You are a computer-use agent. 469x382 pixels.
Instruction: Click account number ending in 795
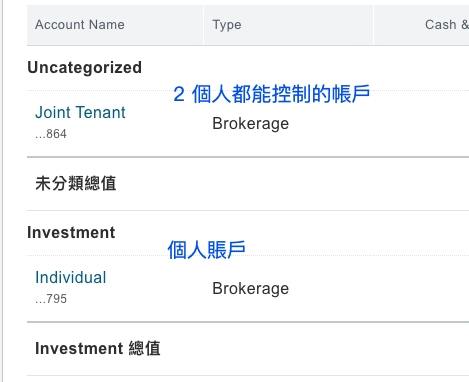point(51,299)
